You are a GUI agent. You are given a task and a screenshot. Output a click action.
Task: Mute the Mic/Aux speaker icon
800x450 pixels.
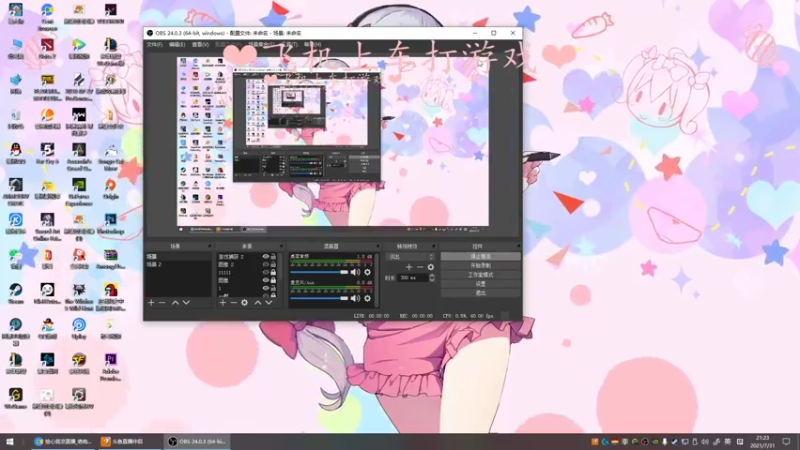point(355,298)
